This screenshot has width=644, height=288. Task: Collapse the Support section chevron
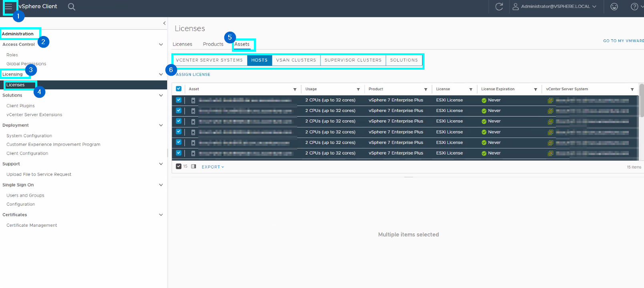pyautogui.click(x=161, y=164)
